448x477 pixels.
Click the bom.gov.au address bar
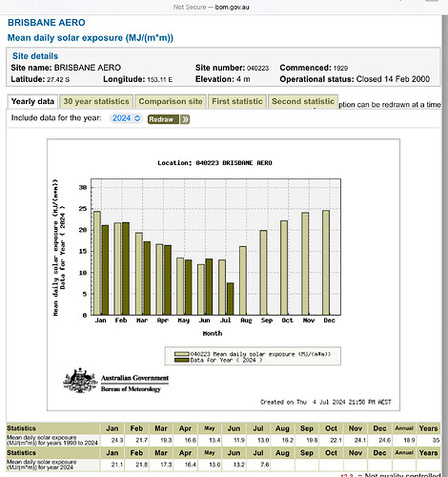click(x=212, y=7)
